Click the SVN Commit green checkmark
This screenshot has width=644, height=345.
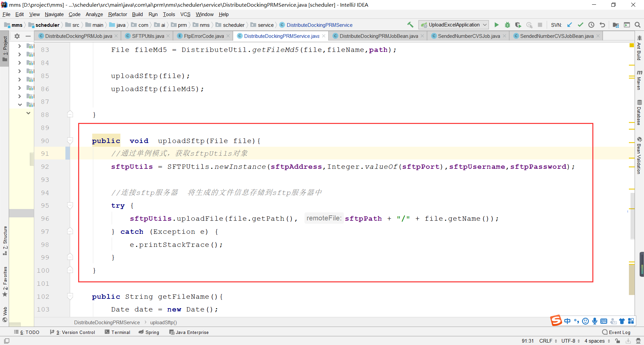point(580,25)
